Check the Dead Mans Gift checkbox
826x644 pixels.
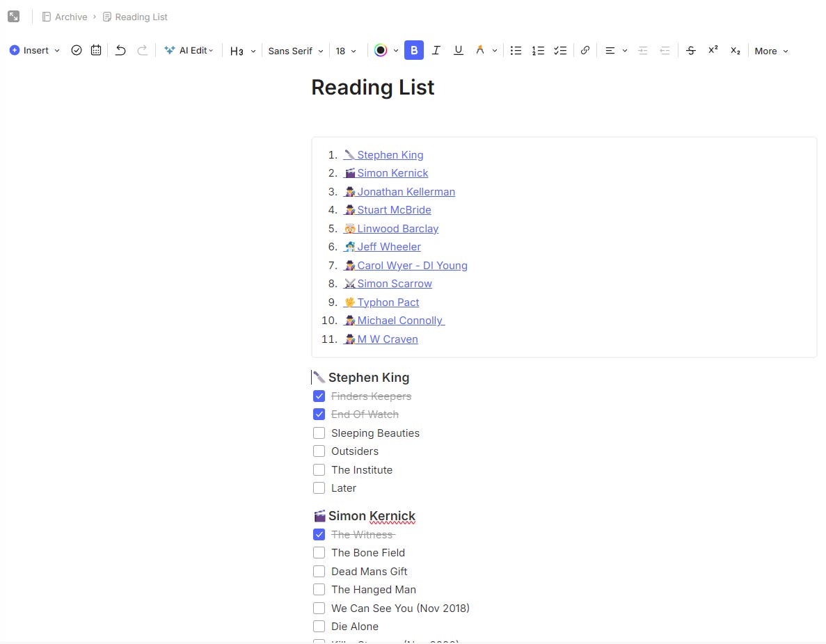(319, 572)
